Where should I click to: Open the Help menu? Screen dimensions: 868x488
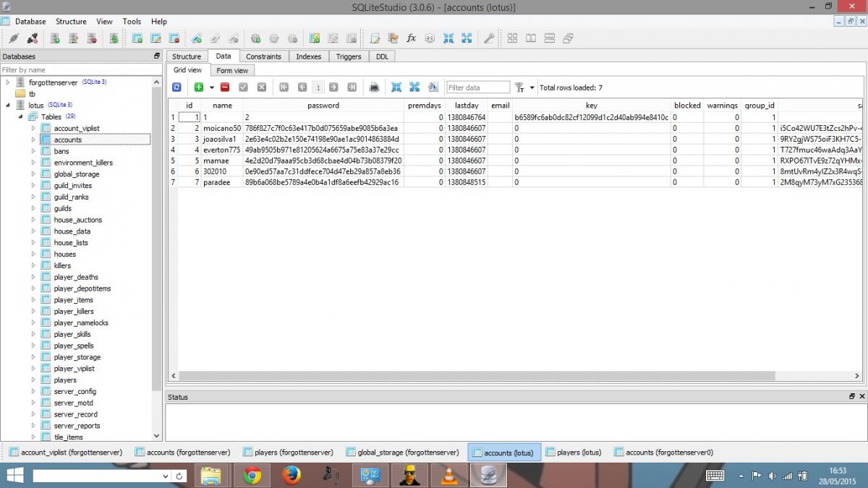tap(159, 22)
